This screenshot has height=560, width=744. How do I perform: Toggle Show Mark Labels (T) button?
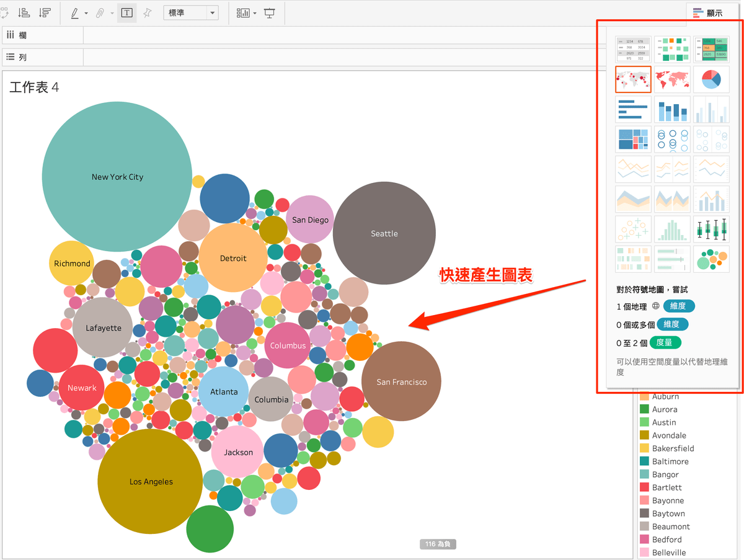pyautogui.click(x=127, y=12)
